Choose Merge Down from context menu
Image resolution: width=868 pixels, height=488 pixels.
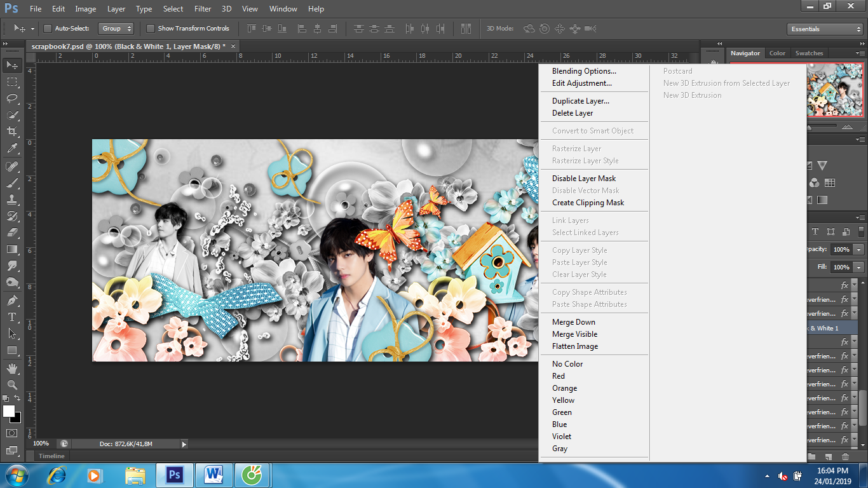pos(573,322)
